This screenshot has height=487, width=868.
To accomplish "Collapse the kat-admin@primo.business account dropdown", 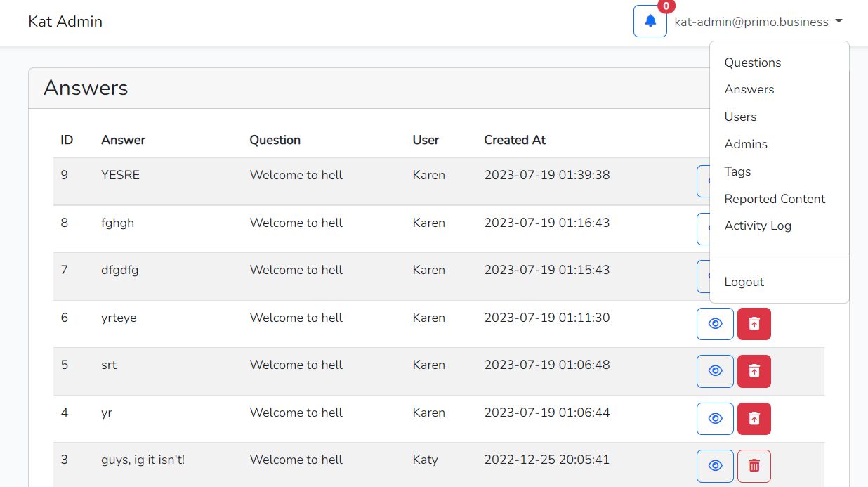I will [x=758, y=22].
